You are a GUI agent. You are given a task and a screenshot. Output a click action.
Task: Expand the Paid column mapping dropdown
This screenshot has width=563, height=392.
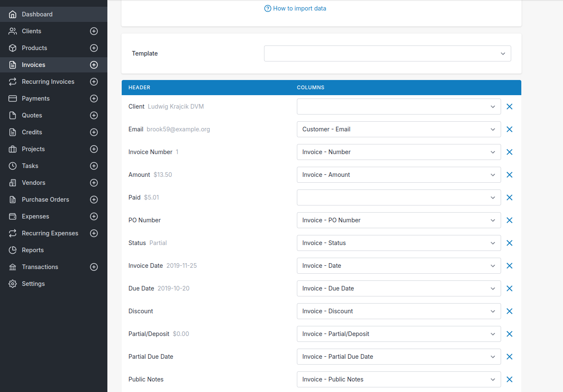coord(398,197)
